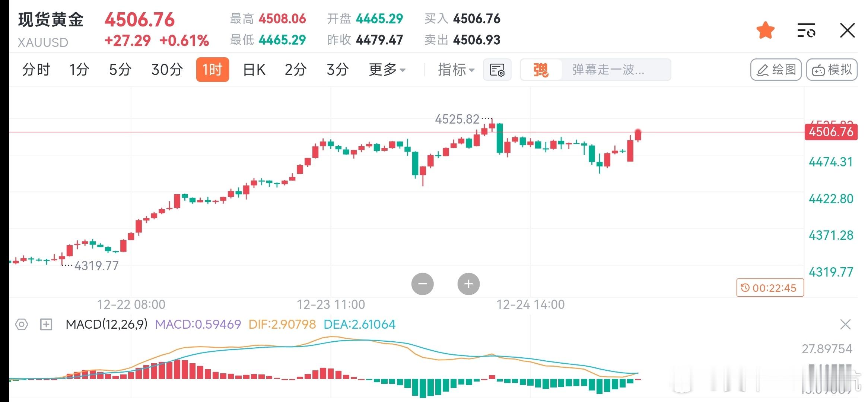Select the 绘图 drawing tool
The image size is (868, 402).
click(x=776, y=69)
